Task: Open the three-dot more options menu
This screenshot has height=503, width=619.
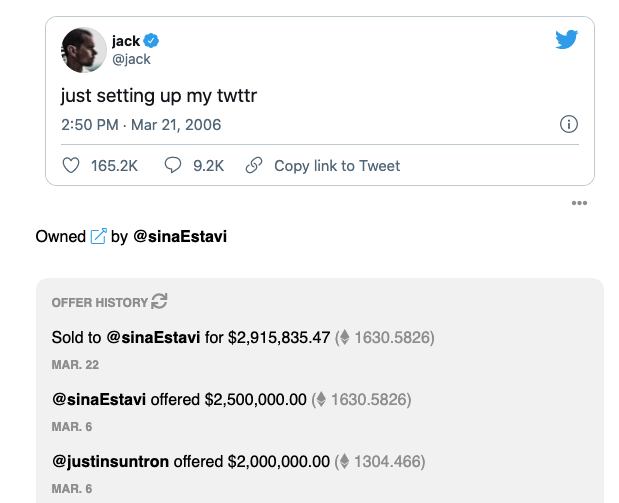Action: 579,204
